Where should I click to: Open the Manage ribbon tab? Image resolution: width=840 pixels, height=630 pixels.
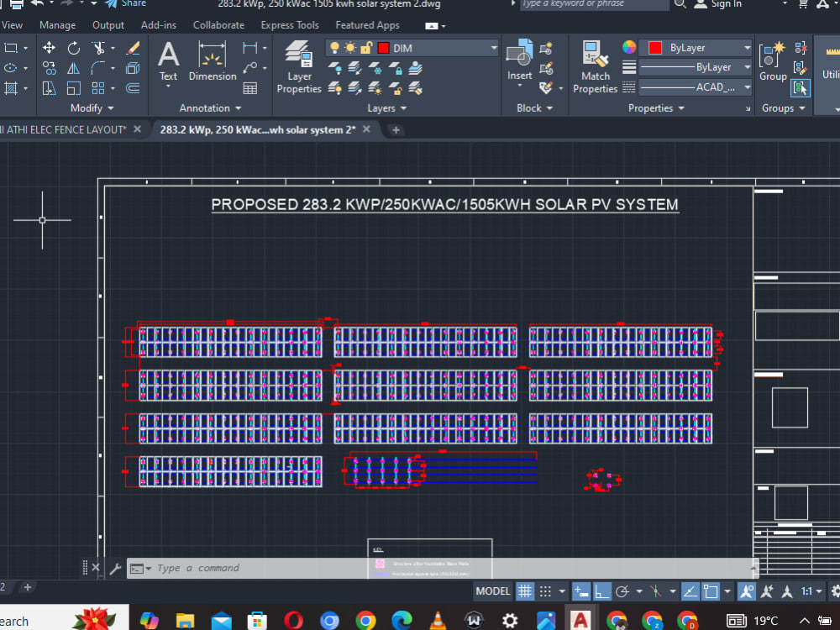point(57,25)
